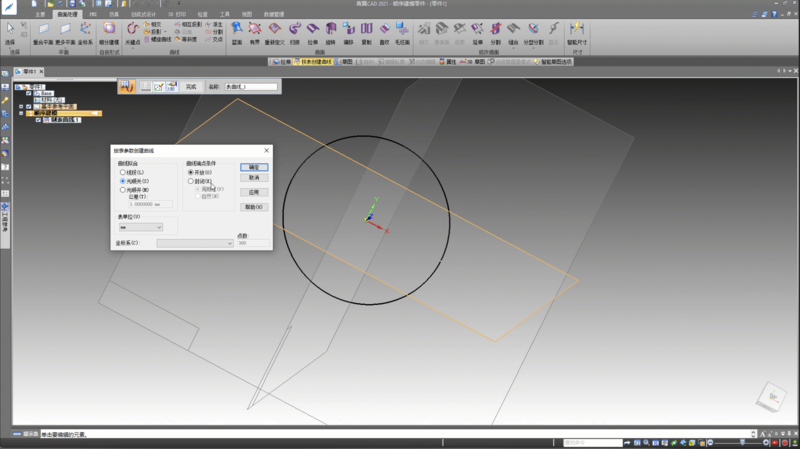Image resolution: width=800 pixels, height=449 pixels.
Task: Click the 复制 copy surface tool
Action: [x=366, y=33]
